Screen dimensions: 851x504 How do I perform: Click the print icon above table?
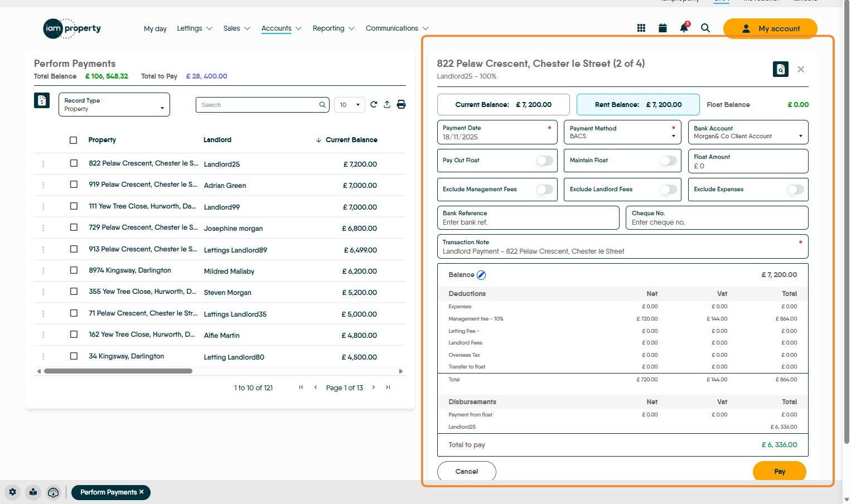point(401,105)
